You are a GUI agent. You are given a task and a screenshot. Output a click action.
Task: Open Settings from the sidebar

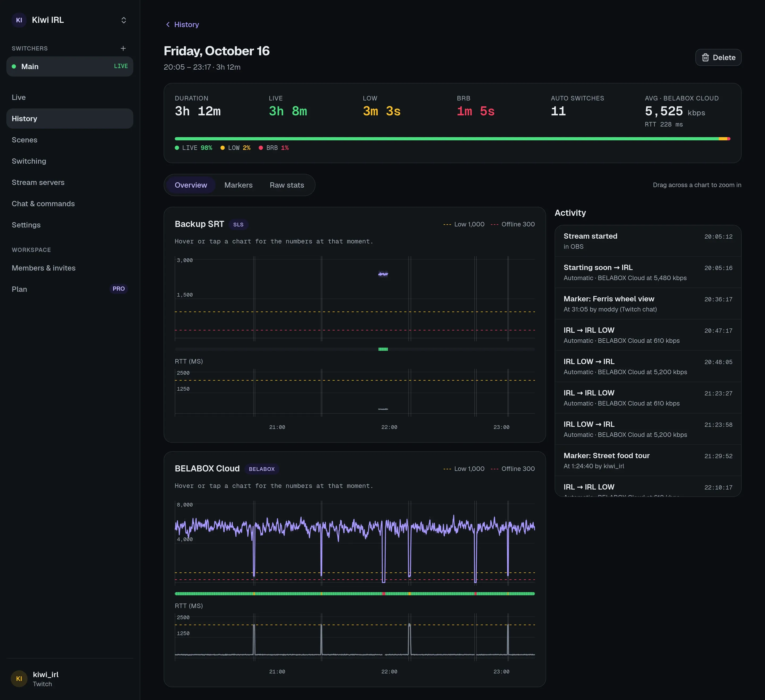(70, 225)
